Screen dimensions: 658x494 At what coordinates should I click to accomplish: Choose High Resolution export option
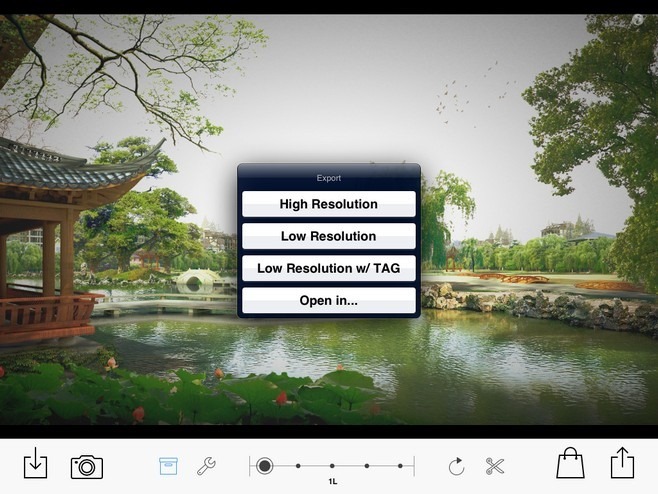click(329, 204)
